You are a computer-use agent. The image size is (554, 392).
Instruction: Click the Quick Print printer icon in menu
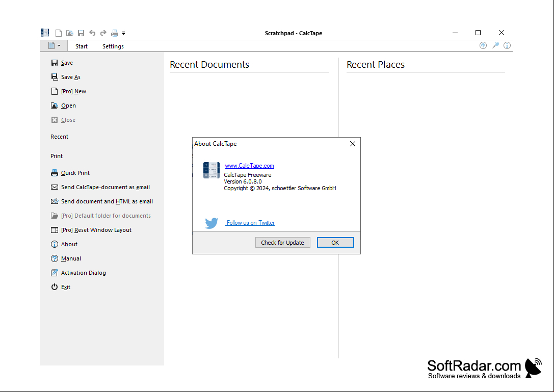[x=55, y=173]
